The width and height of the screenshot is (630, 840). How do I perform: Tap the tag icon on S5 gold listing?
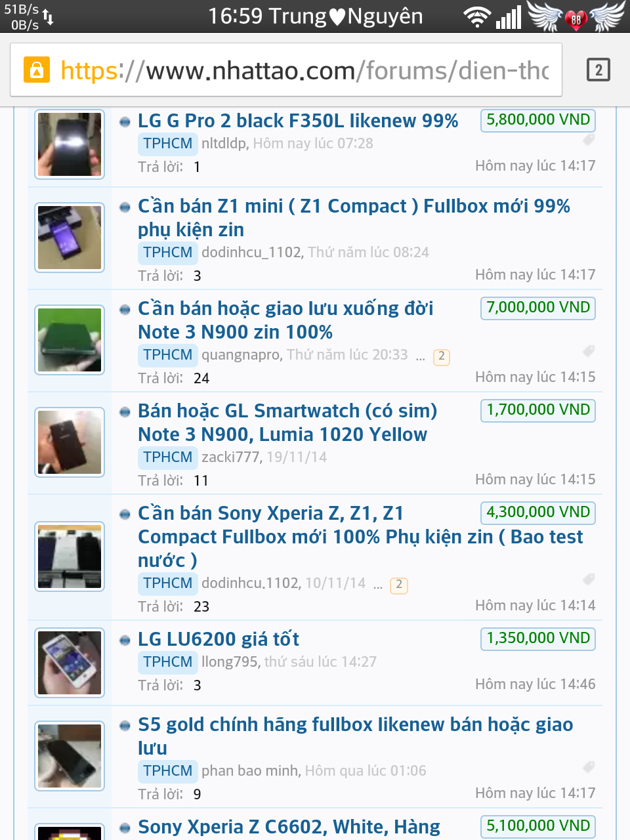tap(589, 767)
